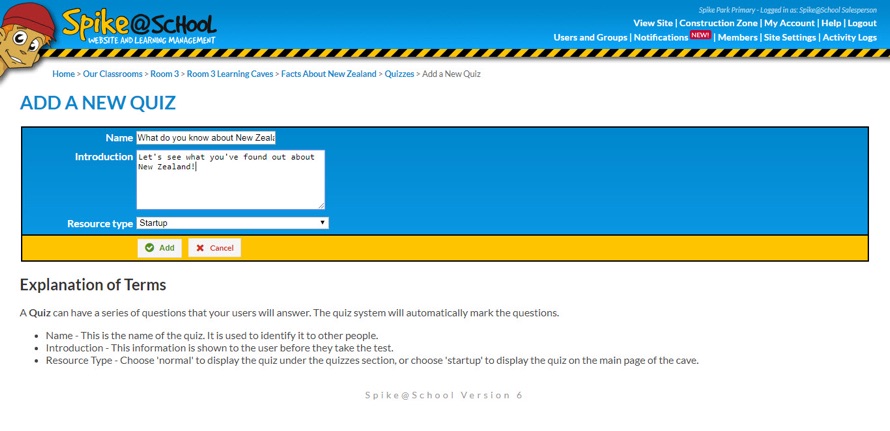Click inside the Introduction text area
890x431 pixels.
point(230,179)
